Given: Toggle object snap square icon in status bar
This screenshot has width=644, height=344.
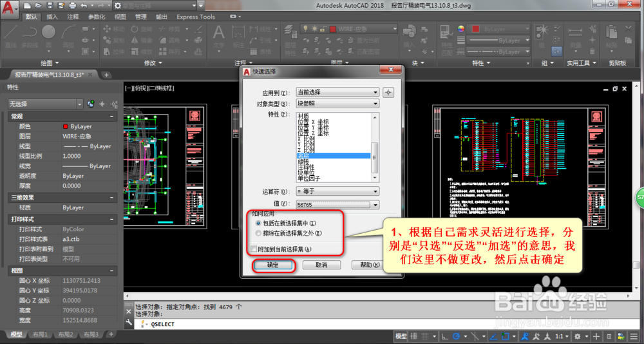Looking at the screenshot, I should click(x=504, y=336).
